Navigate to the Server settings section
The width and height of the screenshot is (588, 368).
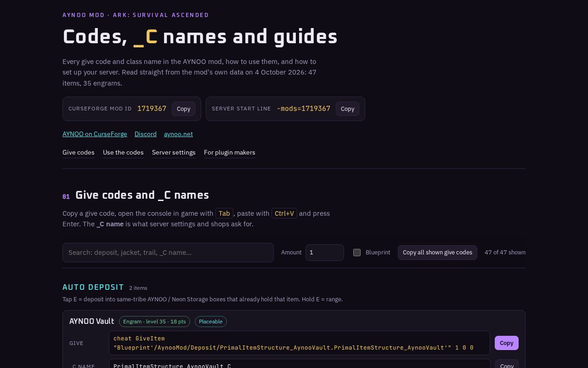(x=174, y=152)
